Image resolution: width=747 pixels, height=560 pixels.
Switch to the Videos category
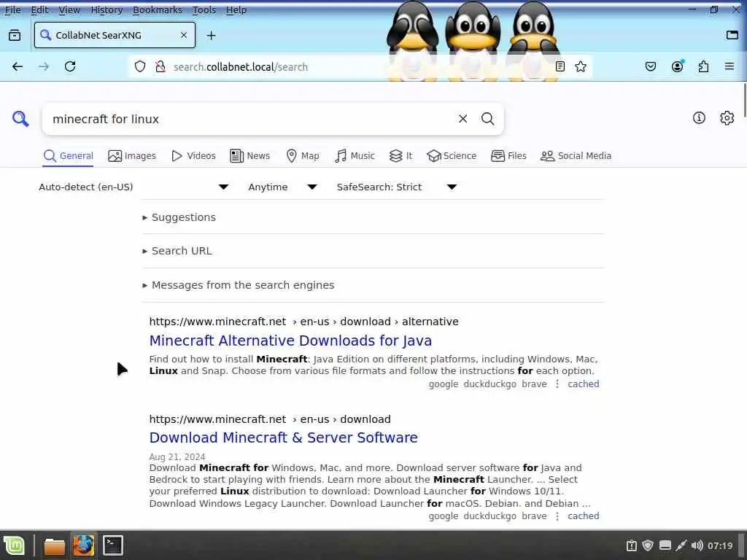193,156
